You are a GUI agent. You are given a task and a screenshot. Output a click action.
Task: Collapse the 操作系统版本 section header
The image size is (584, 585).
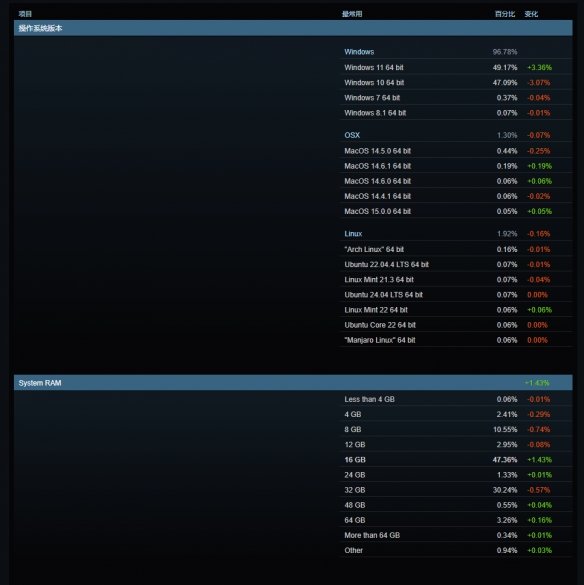293,28
